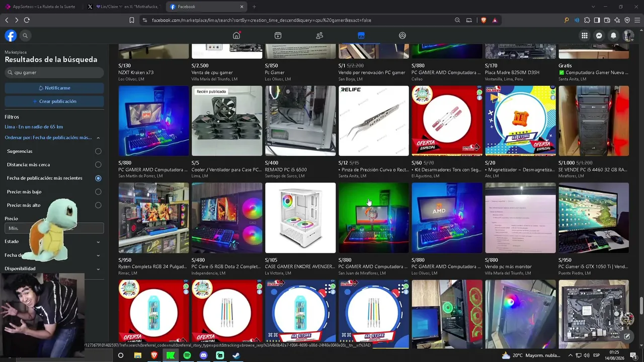
Task: Reload the Facebook Marketplace page
Action: [x=27, y=20]
